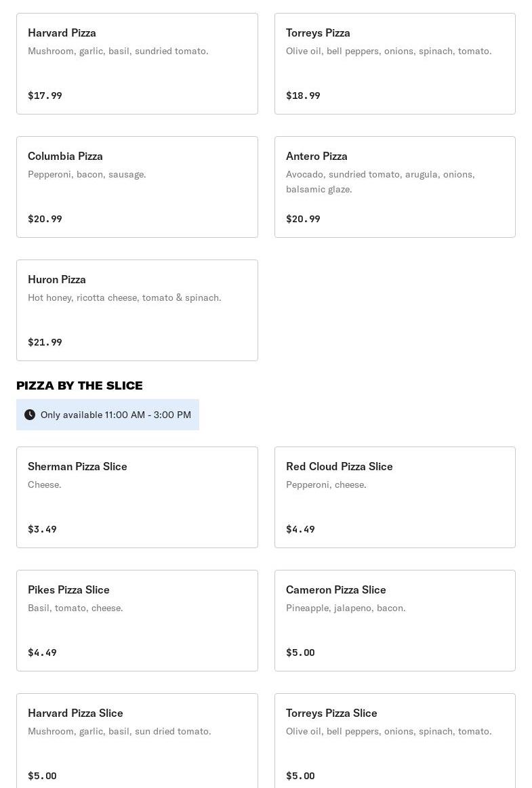Viewport: 532px width, 788px height.
Task: Open the Antero Pizza item
Action: (x=394, y=187)
